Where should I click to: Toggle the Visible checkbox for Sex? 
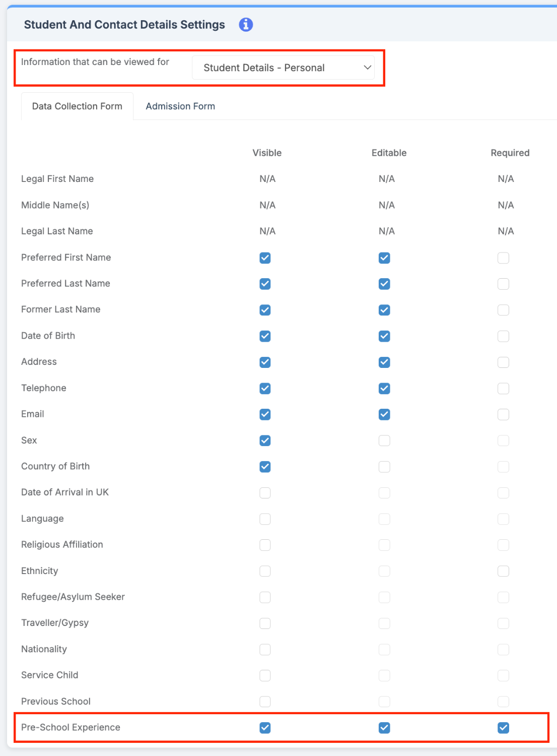pos(265,440)
